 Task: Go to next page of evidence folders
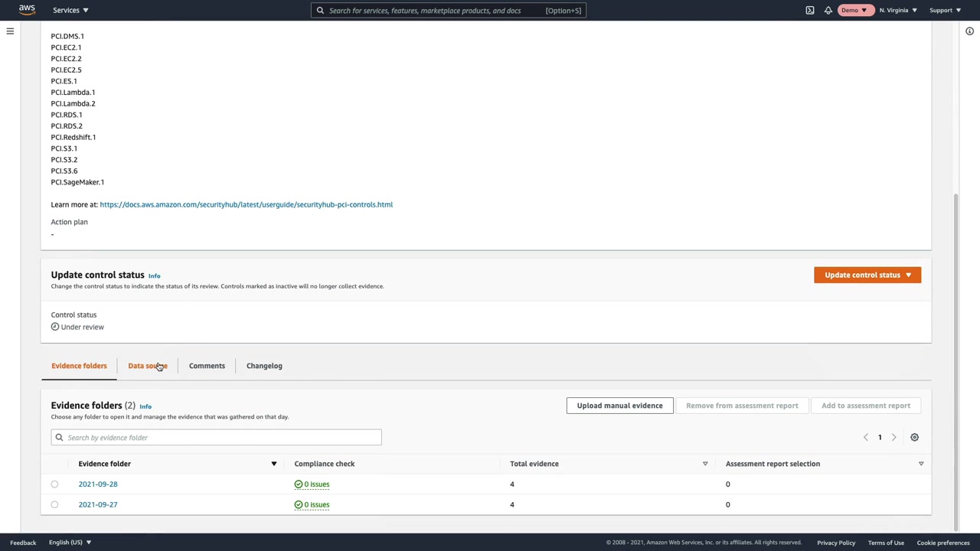(x=893, y=437)
